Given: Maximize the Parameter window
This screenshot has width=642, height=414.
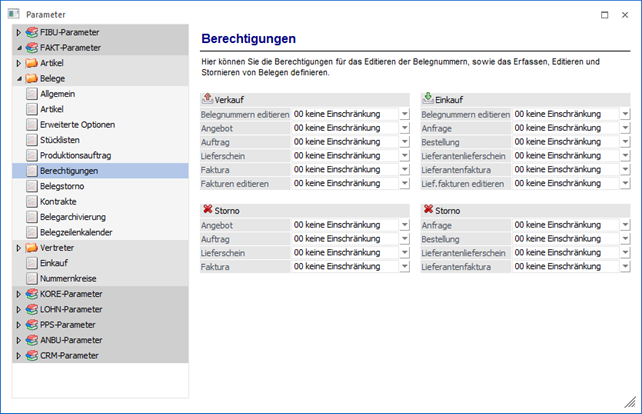Looking at the screenshot, I should [605, 14].
